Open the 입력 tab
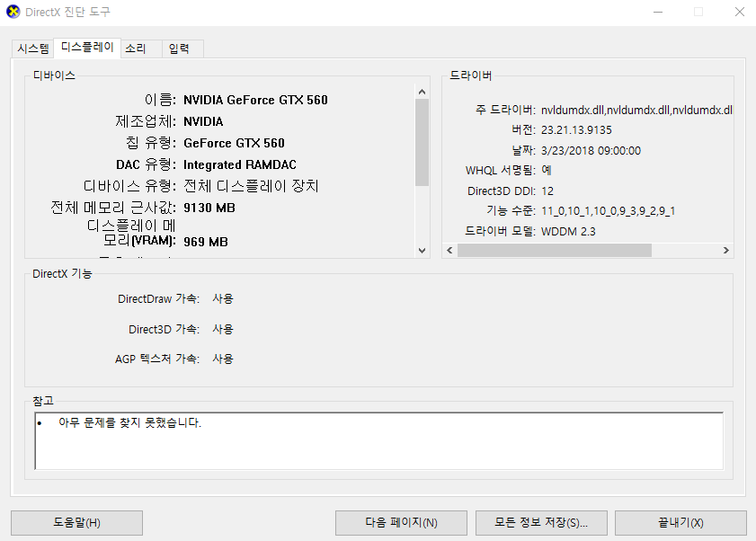 point(182,49)
